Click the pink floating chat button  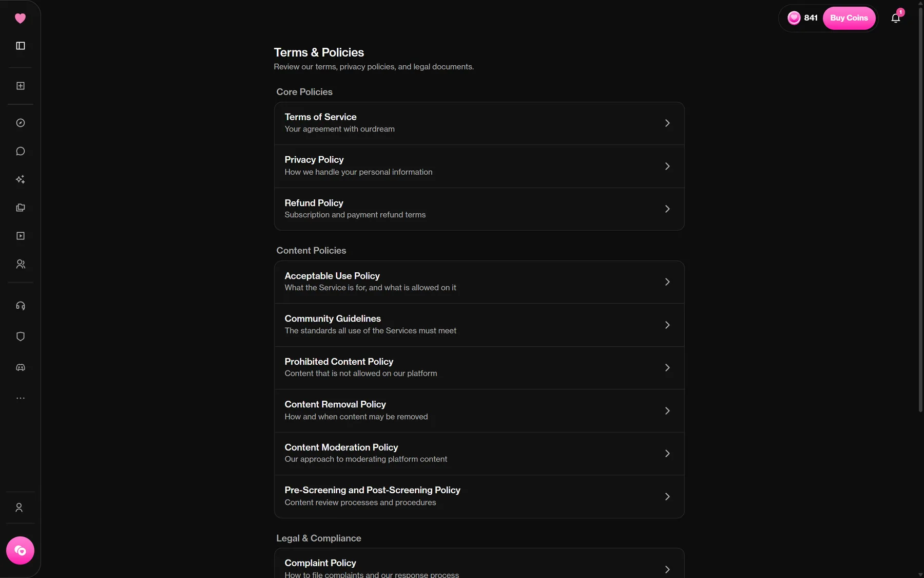tap(20, 551)
